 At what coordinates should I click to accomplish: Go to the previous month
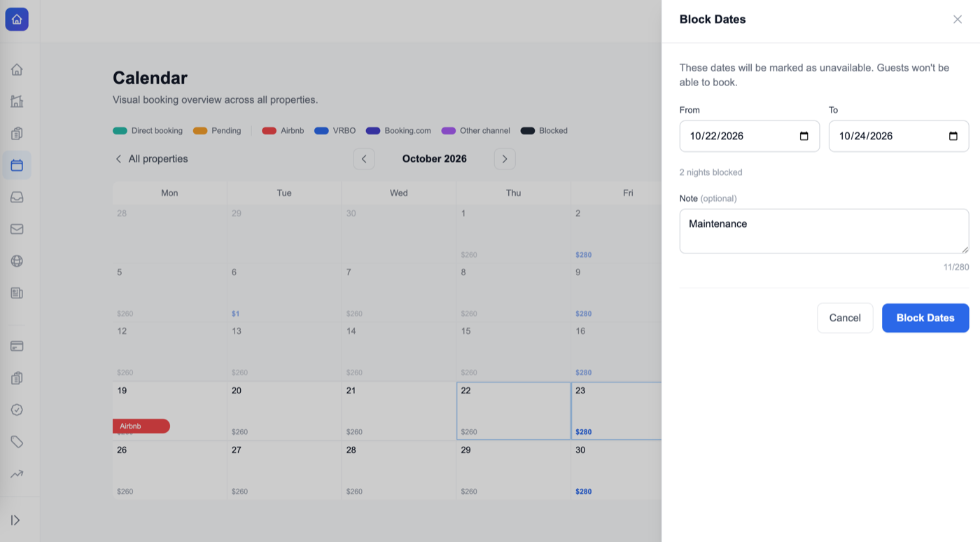pos(364,159)
